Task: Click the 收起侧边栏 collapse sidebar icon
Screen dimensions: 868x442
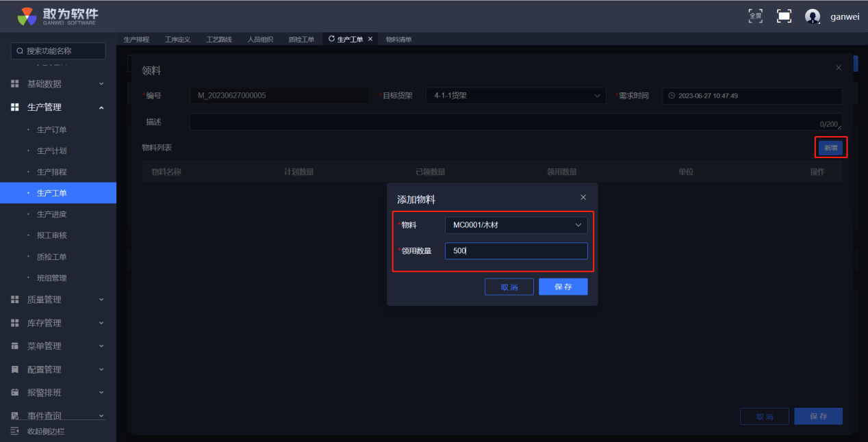Action: 15,431
